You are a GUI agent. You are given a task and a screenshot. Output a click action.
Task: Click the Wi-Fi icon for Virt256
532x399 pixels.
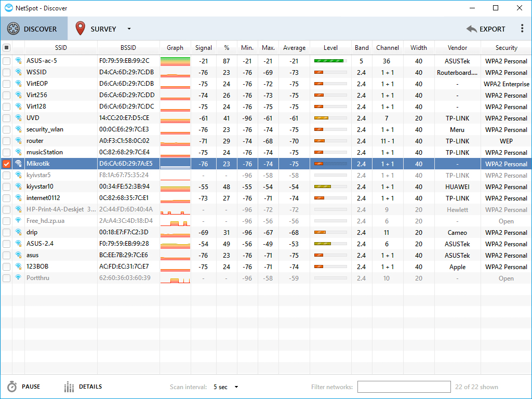click(18, 96)
